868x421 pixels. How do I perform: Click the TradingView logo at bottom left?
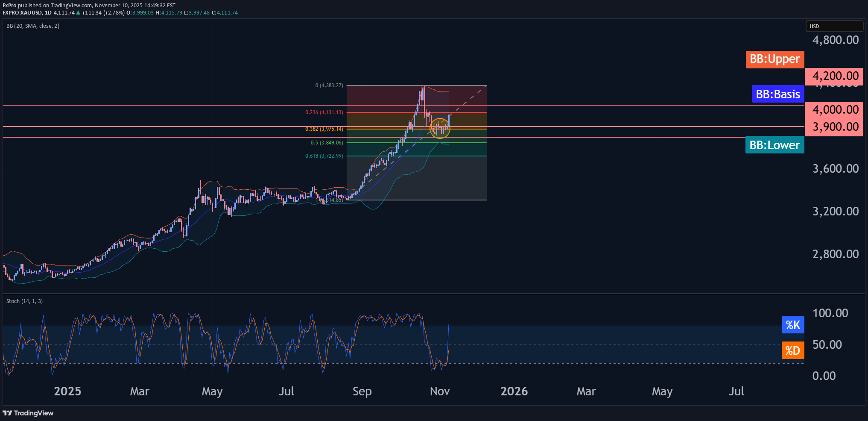(x=28, y=413)
